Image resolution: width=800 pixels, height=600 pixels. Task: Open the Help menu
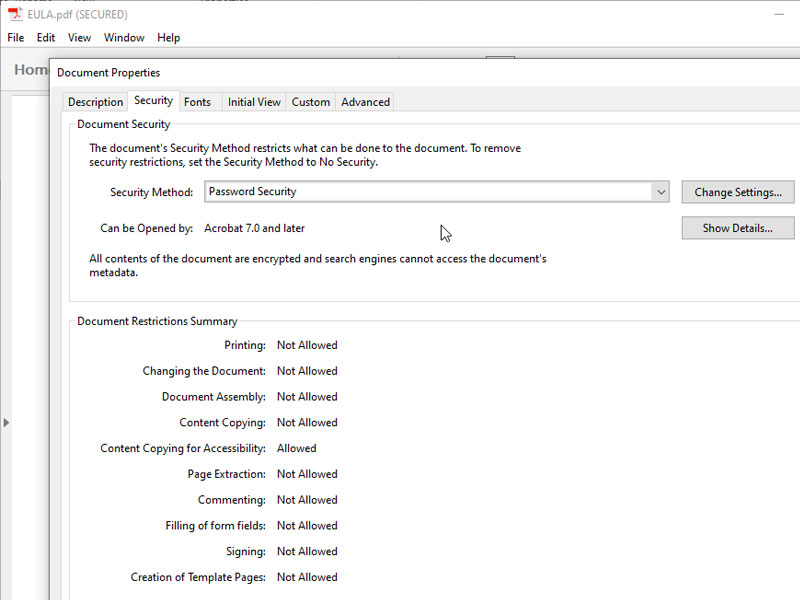[x=169, y=38]
